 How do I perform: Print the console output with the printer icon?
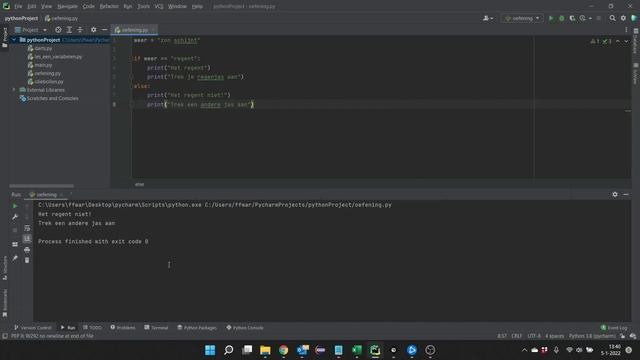pos(27,249)
